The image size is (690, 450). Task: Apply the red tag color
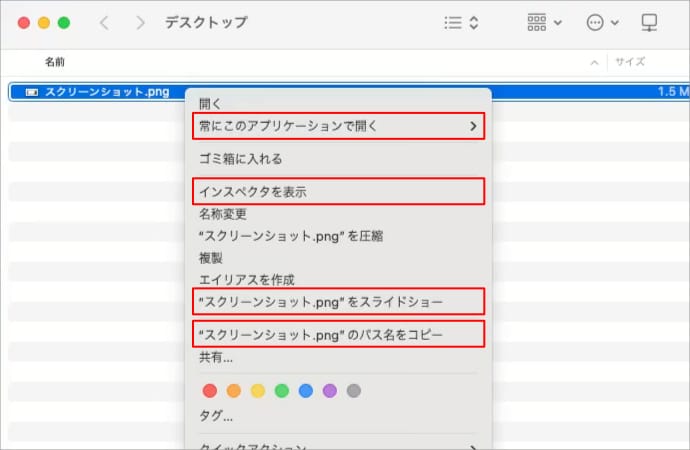click(210, 391)
